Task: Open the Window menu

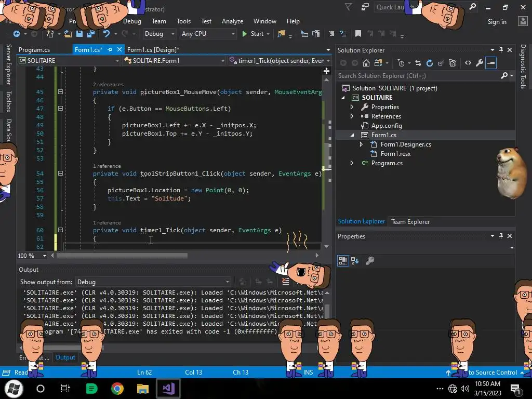Action: click(264, 21)
